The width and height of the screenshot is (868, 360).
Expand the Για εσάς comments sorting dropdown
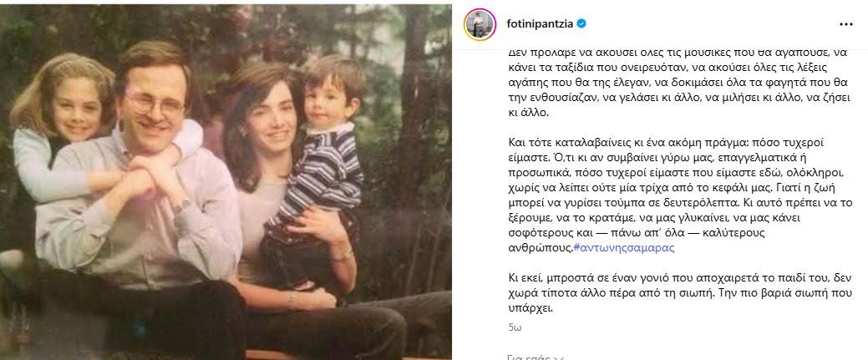point(536,357)
